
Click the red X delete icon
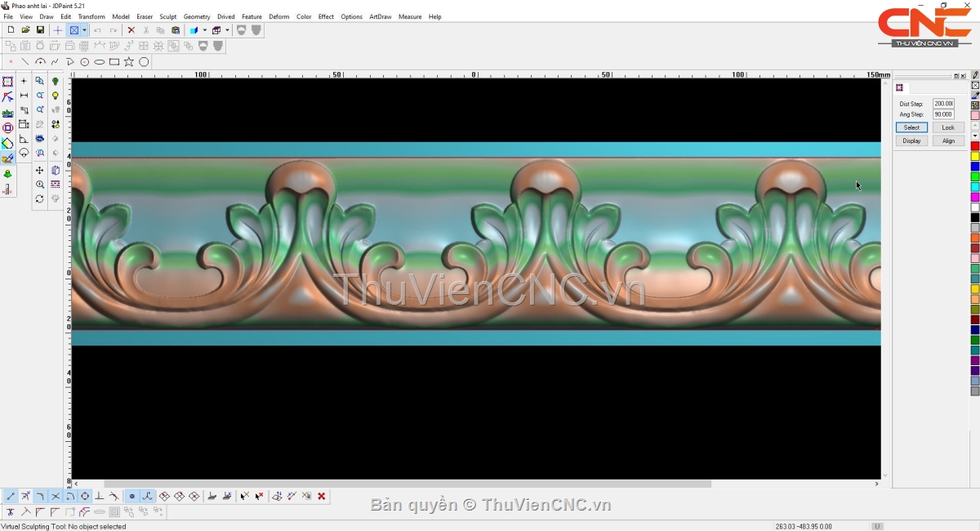(131, 30)
